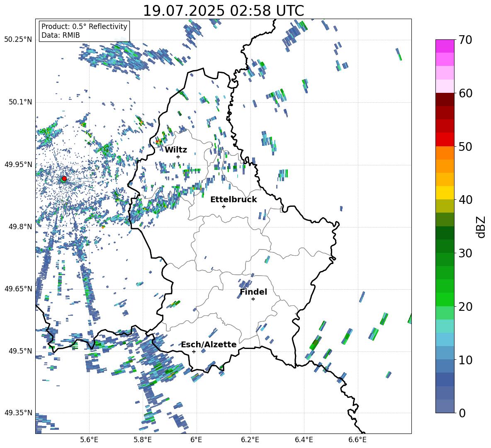
Task: Click the dBZ colorbar axis label
Action: click(481, 227)
